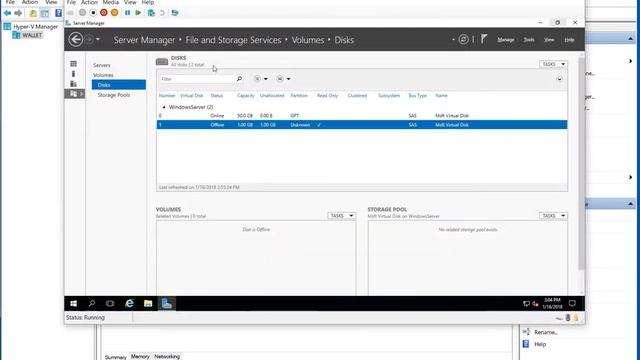Launch Internet Explorer from taskbar

click(129, 304)
